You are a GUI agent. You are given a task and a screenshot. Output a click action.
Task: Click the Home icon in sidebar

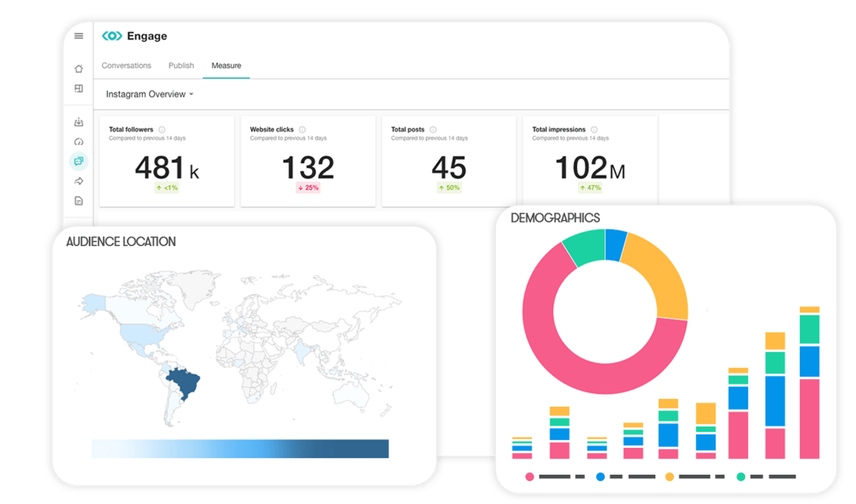pyautogui.click(x=79, y=68)
